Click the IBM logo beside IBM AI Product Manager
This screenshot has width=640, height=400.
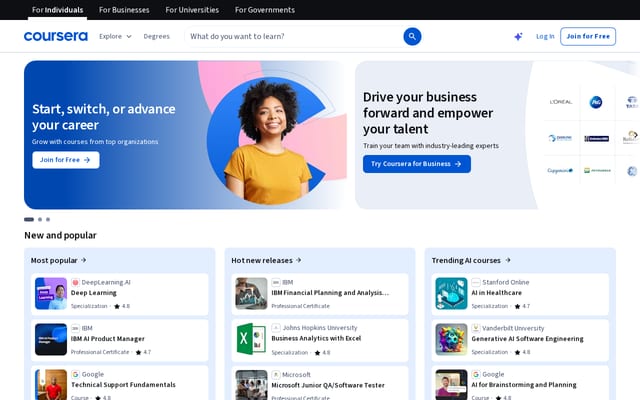(x=75, y=328)
